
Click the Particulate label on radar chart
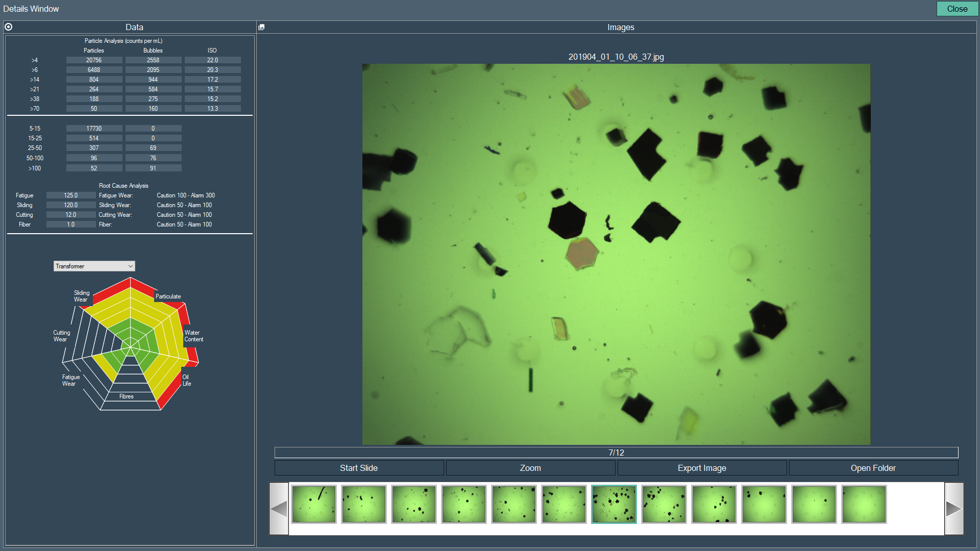[x=168, y=296]
